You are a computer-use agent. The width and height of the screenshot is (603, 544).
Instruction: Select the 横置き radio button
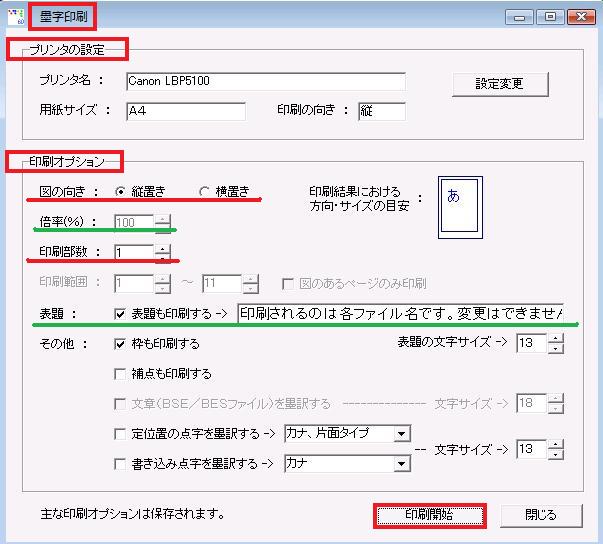205,191
